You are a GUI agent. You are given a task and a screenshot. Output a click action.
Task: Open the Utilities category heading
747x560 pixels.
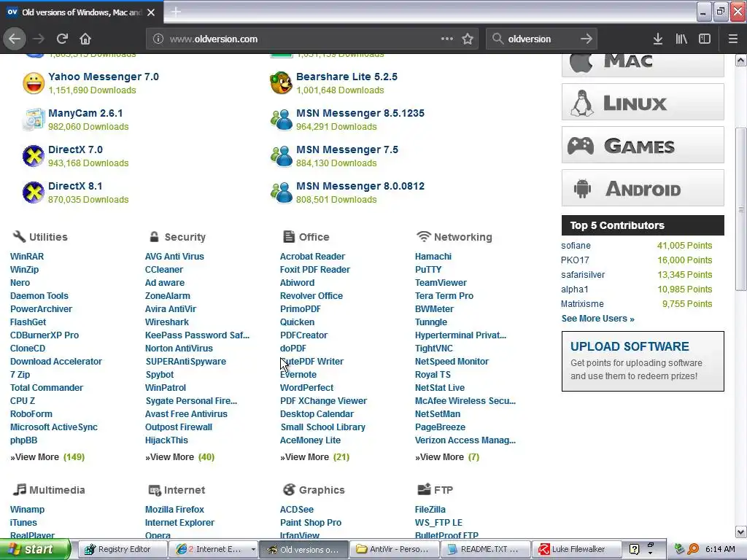coord(40,237)
